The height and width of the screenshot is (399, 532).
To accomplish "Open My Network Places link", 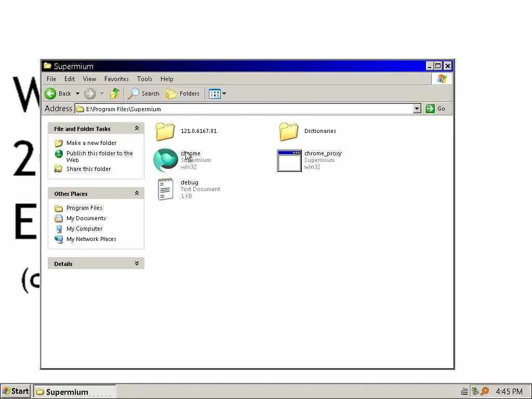I will click(91, 239).
